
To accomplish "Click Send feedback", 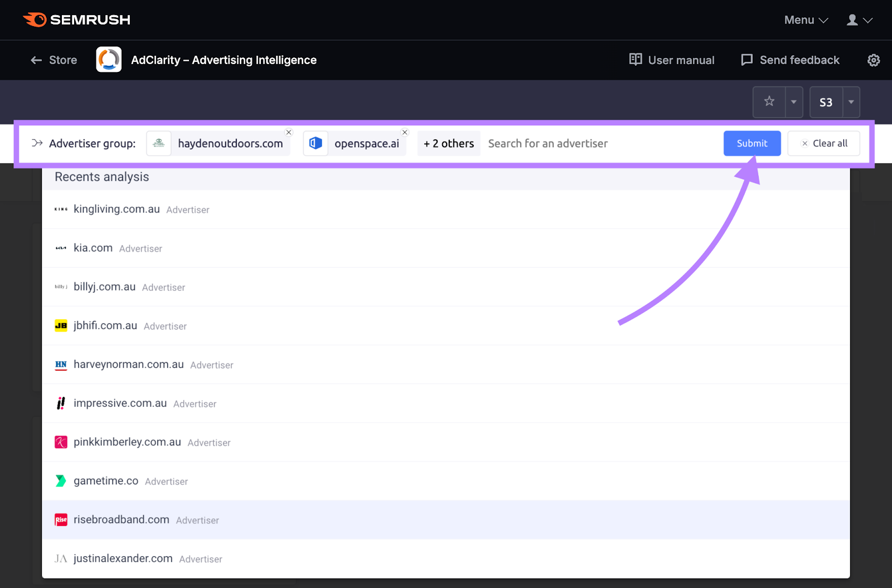I will pos(790,60).
